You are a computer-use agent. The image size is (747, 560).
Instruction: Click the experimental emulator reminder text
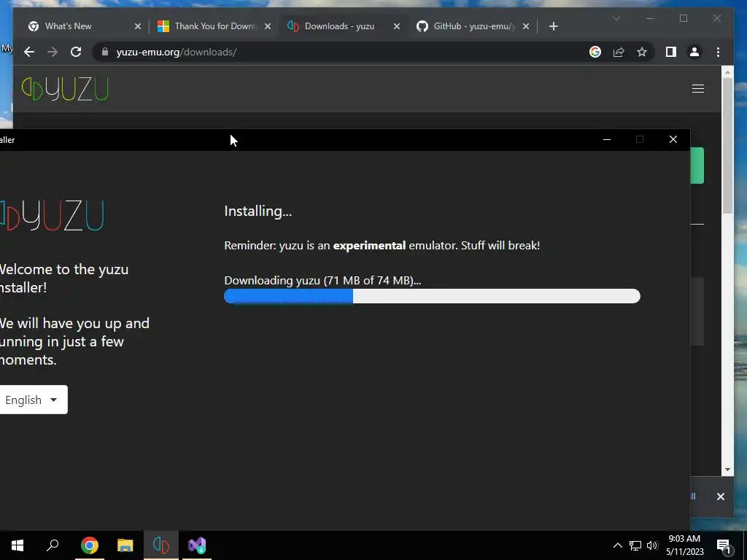point(382,246)
